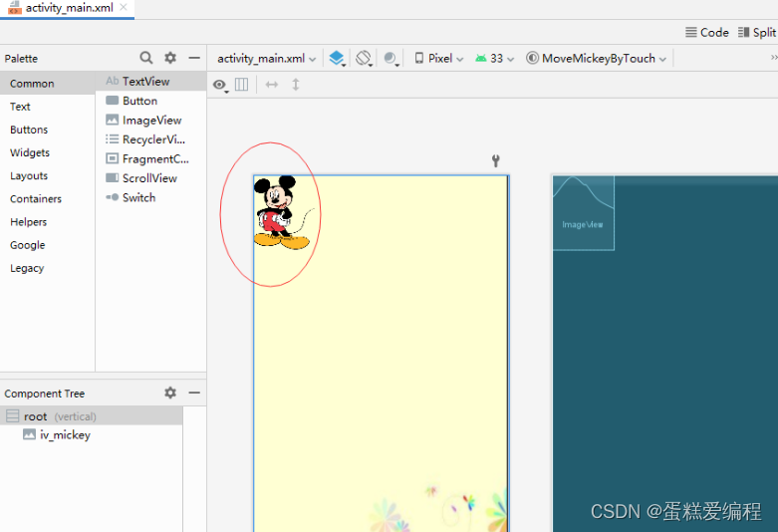The height and width of the screenshot is (532, 778).
Task: Switch to Split view
Action: 757,32
